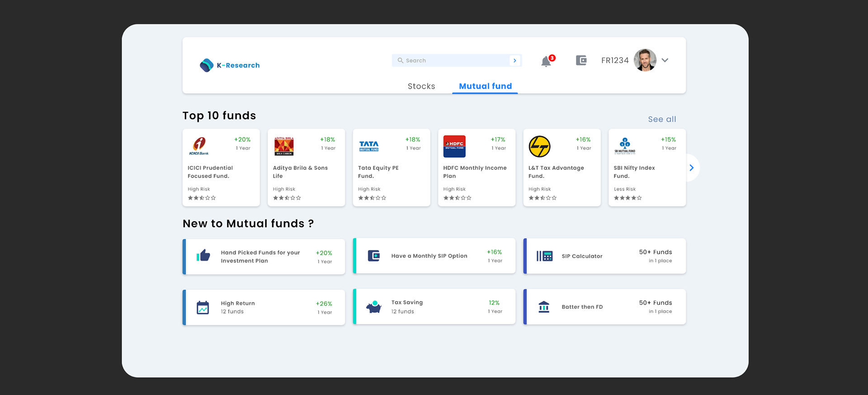Click the SBI Mutual Fund logo
The width and height of the screenshot is (868, 395).
tap(625, 146)
